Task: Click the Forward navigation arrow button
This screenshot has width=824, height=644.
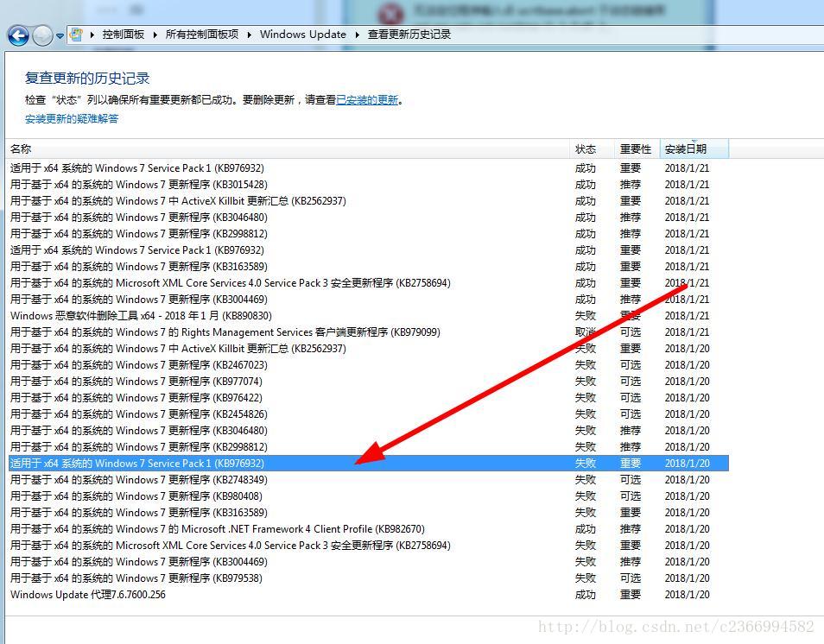Action: (x=42, y=35)
